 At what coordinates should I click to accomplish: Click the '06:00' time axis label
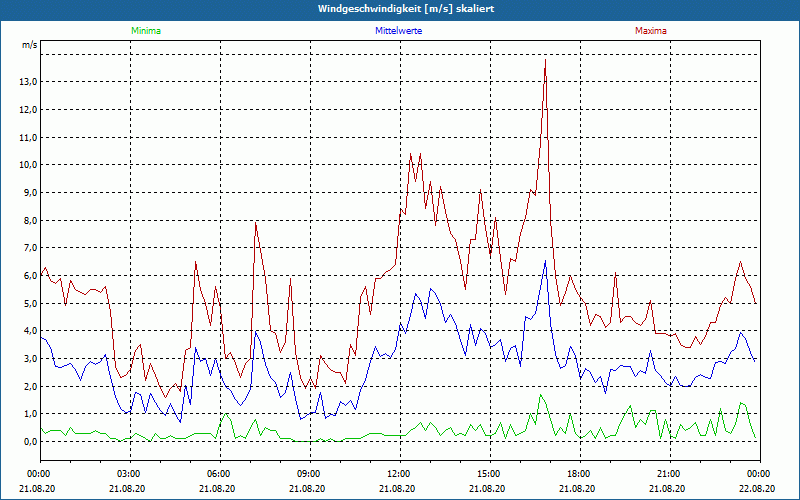(x=217, y=474)
